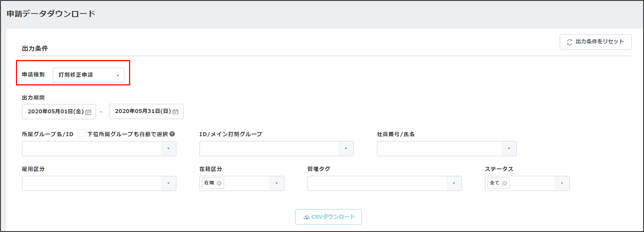Expand ID/メイン打刻グループ dropdown arrow
Screen dimensions: 644x232
[x=346, y=149]
